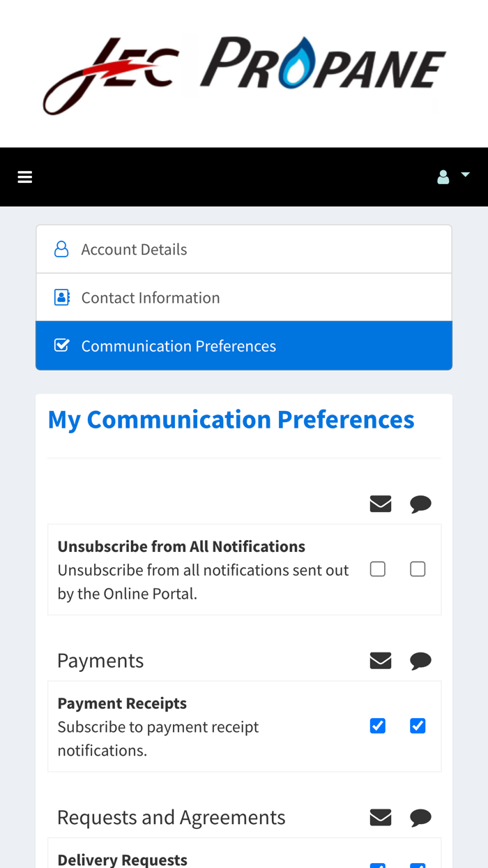The height and width of the screenshot is (868, 488).
Task: Click the speech bubble icon in Payments header
Action: pyautogui.click(x=420, y=661)
